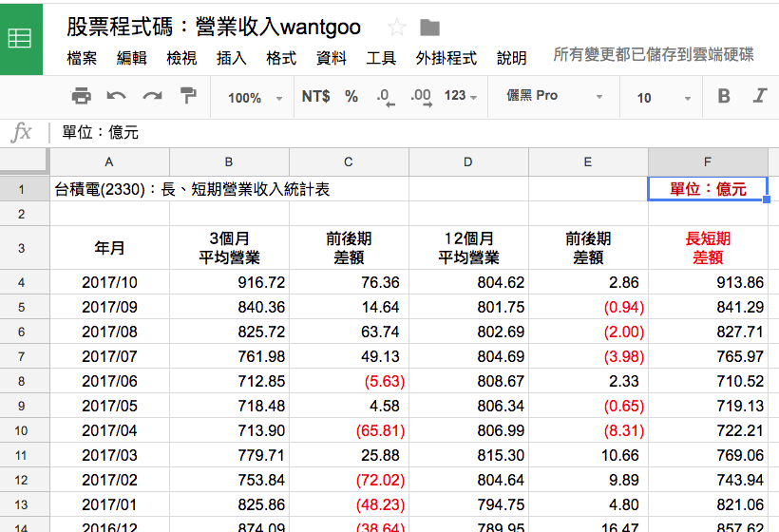
Task: Select column F header
Action: tap(708, 161)
